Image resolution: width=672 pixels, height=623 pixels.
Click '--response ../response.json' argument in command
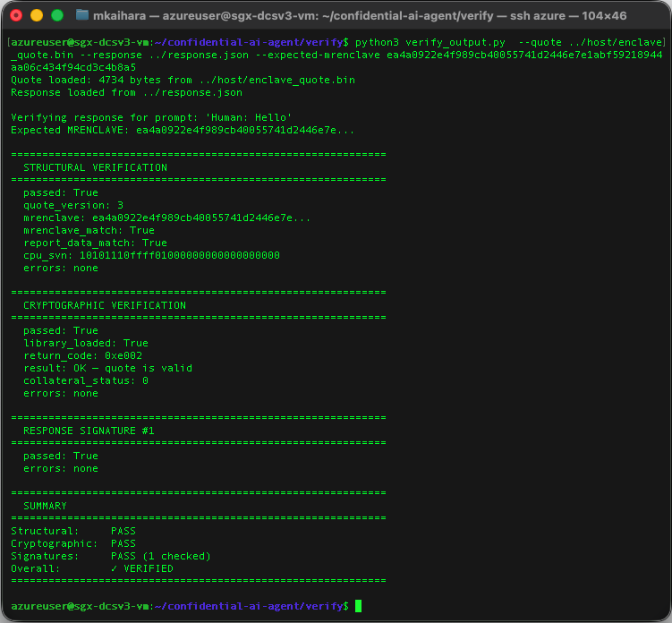[x=164, y=55]
